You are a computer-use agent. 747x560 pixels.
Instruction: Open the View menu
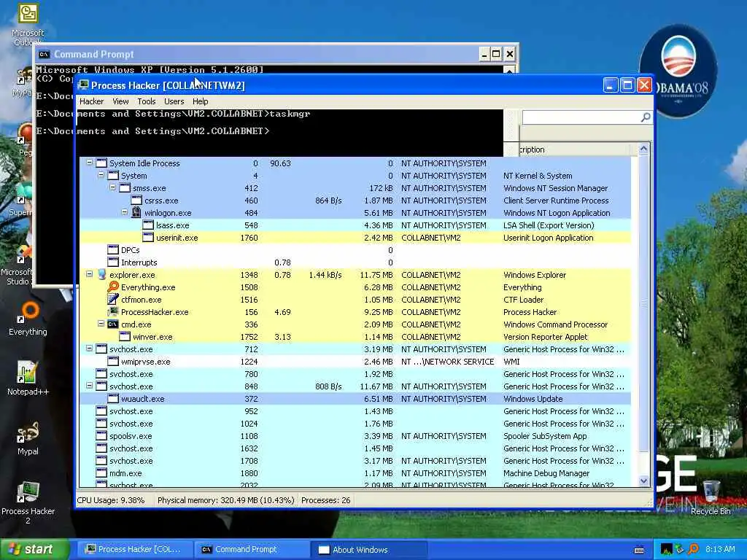coord(120,101)
